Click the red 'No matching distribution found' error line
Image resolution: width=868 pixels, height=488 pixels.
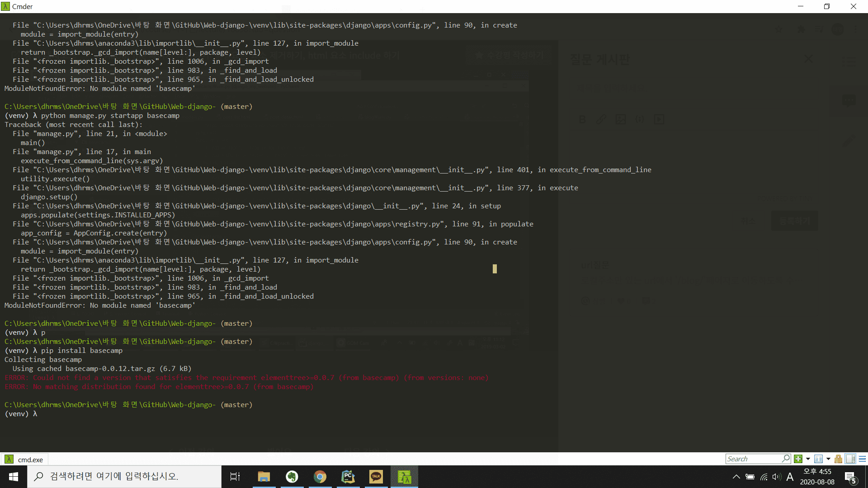pos(159,387)
